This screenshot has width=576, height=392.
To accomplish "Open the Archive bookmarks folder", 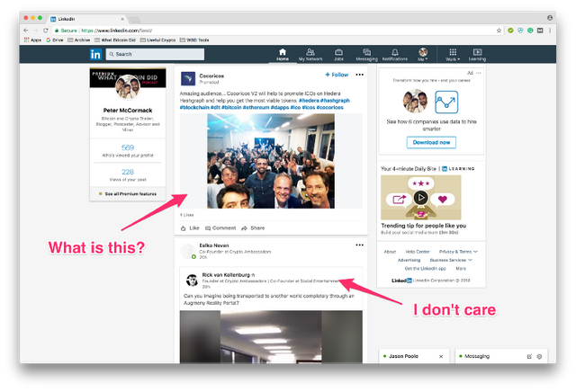I will point(79,40).
